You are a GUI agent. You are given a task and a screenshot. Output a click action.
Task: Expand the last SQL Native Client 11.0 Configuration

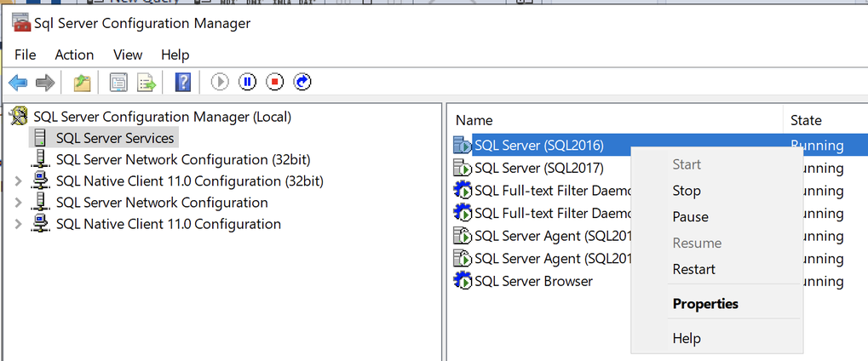click(20, 225)
